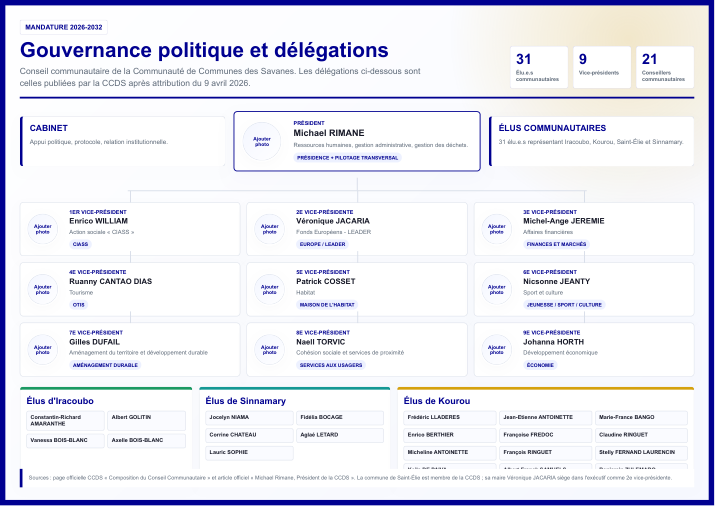
Task: Click the Sources footnote text
Action: tap(350, 478)
